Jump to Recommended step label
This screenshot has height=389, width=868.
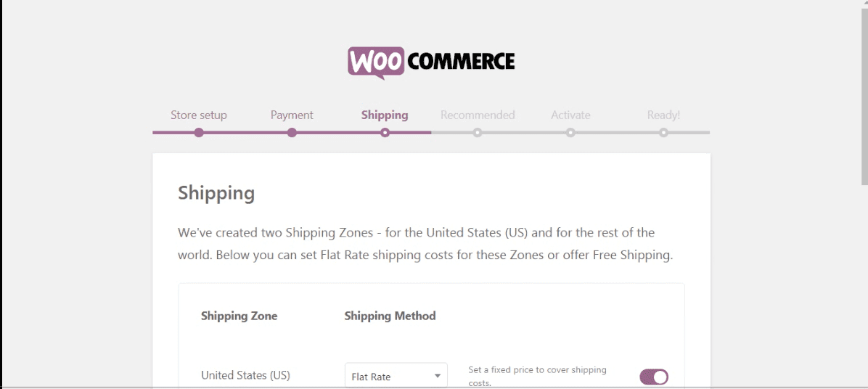tap(478, 115)
